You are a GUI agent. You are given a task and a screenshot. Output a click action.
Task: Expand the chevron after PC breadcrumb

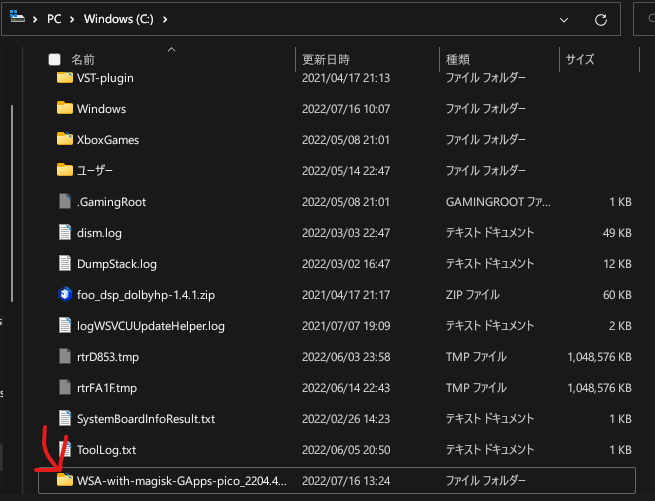click(x=72, y=19)
